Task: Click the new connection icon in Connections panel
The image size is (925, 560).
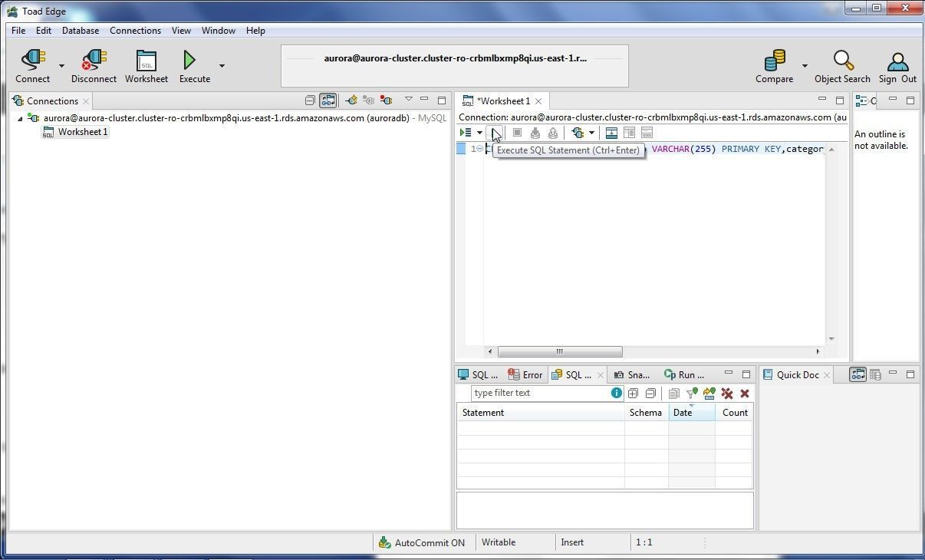Action: click(351, 100)
